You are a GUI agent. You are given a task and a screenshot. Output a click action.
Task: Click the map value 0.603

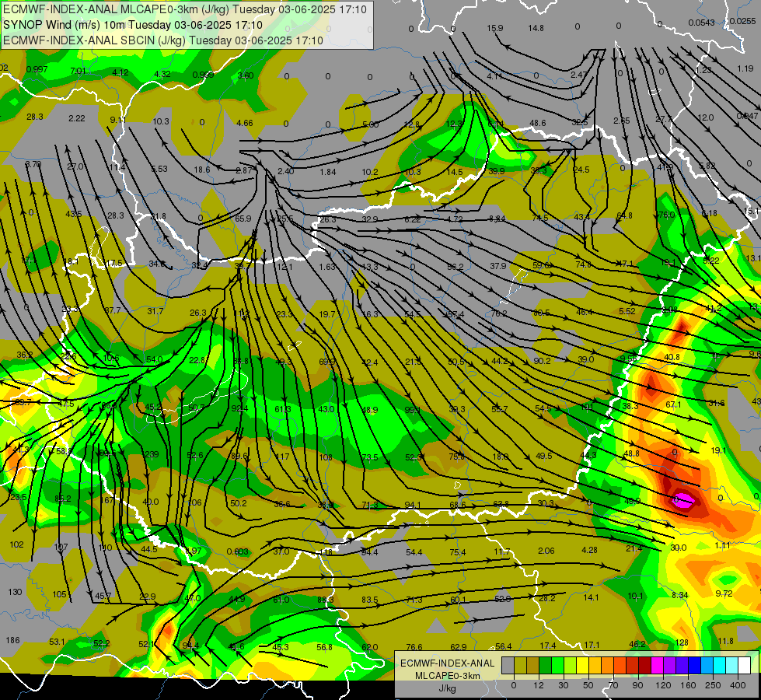[x=238, y=552]
